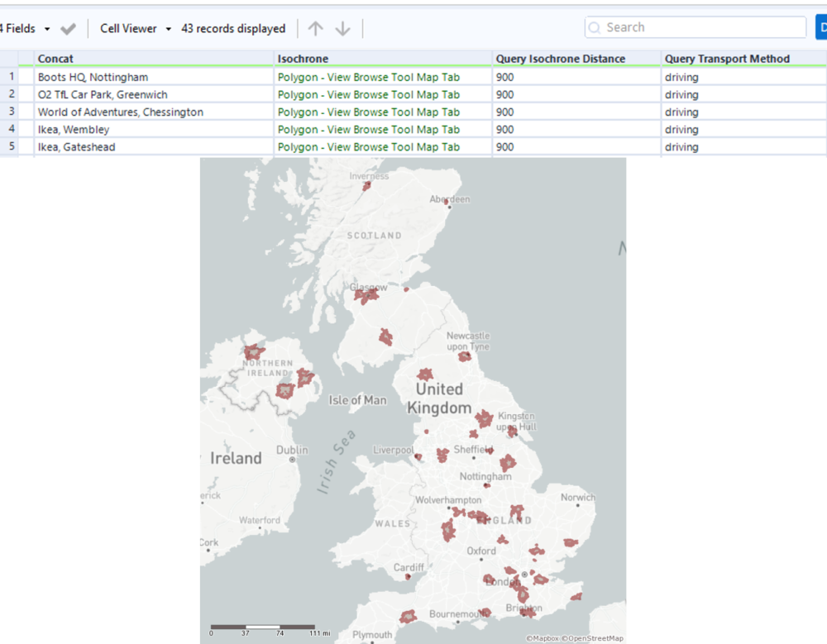Select row number 4 header
This screenshot has width=827, height=644.
(9, 129)
